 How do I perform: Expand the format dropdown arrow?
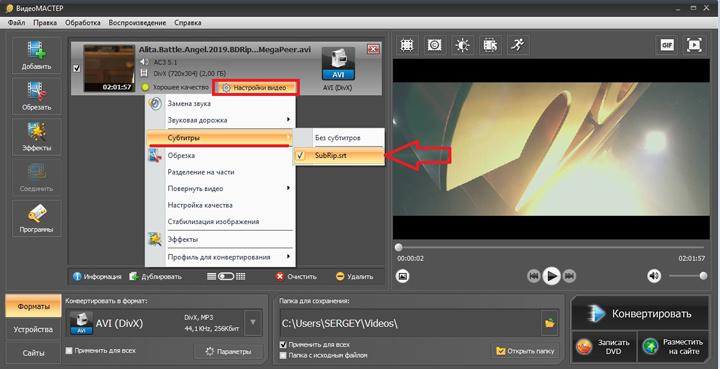click(253, 323)
